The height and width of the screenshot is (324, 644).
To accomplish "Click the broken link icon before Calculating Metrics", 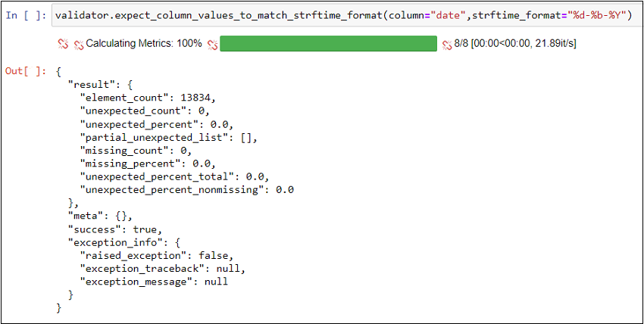I will point(79,45).
